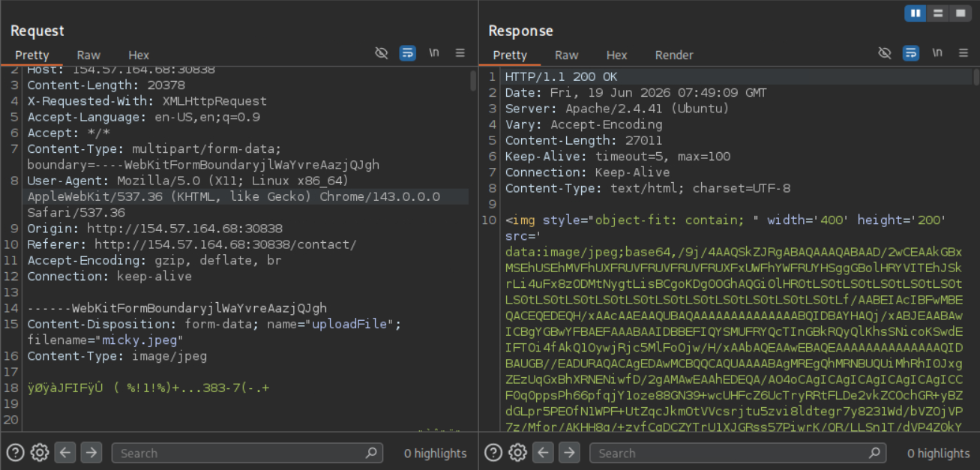Click the img style tag line in Response
Screen dimensions: 980x470
click(726, 220)
